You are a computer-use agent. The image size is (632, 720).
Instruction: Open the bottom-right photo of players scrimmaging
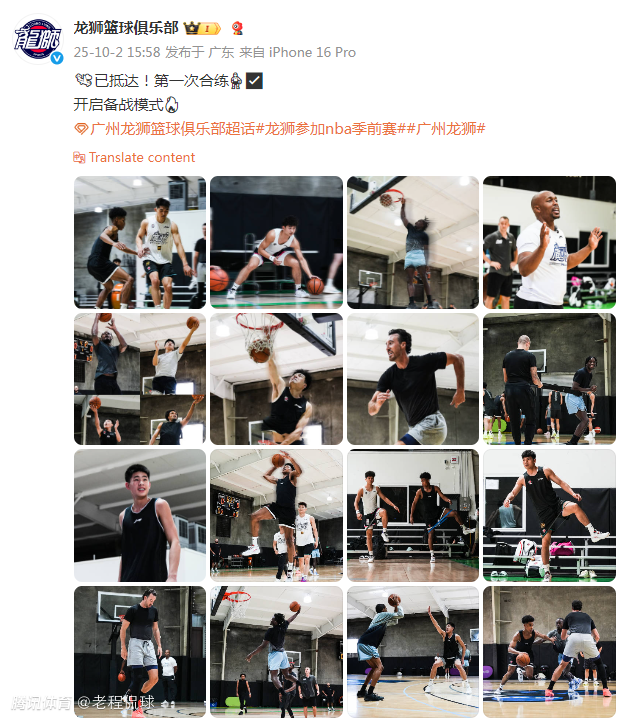coord(549,652)
